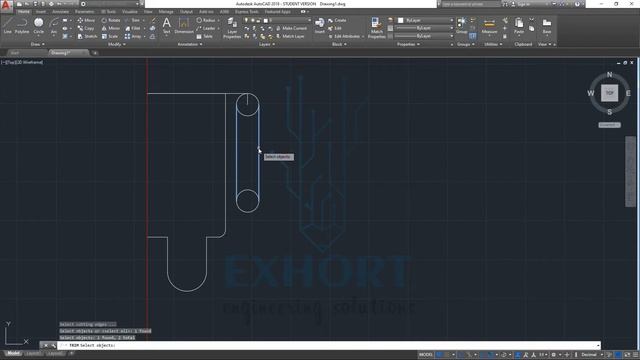The height and width of the screenshot is (360, 640).
Task: Click the Fillet tool
Action: (x=133, y=28)
